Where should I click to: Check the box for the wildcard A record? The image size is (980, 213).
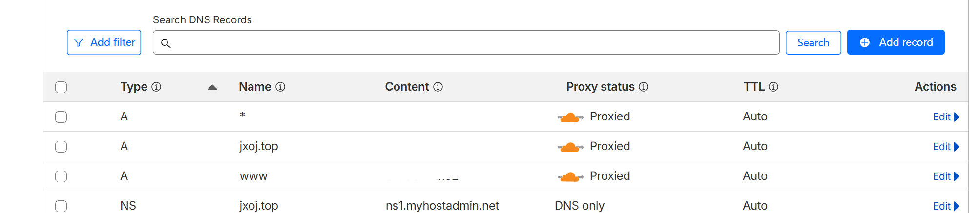[x=61, y=117]
